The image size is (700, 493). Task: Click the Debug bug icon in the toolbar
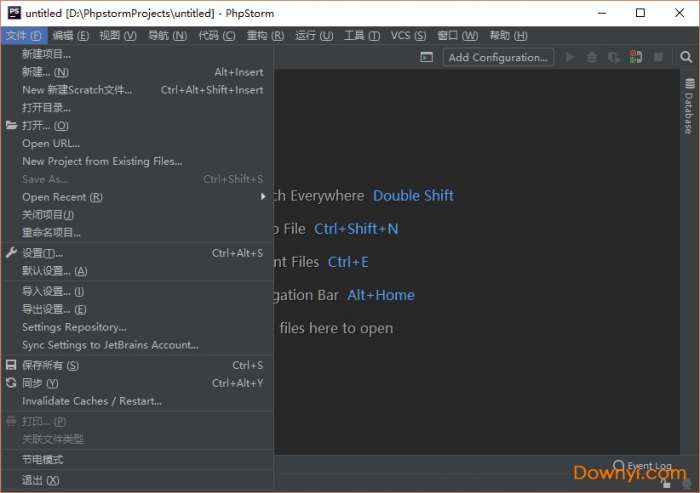click(x=592, y=57)
